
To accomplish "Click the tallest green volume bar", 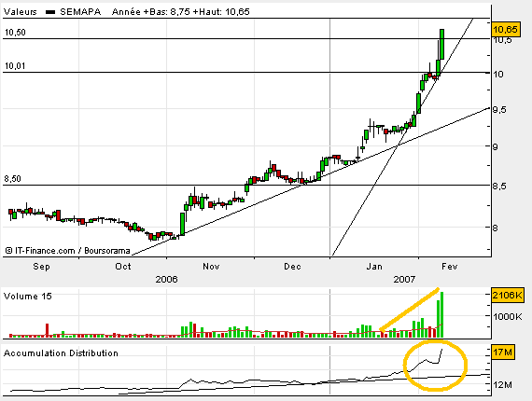I will click(x=441, y=314).
